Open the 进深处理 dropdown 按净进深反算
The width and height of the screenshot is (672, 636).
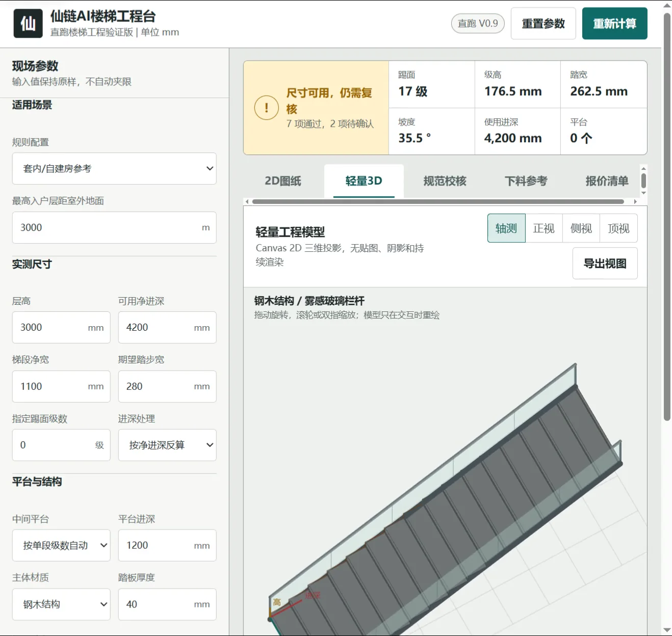point(167,445)
